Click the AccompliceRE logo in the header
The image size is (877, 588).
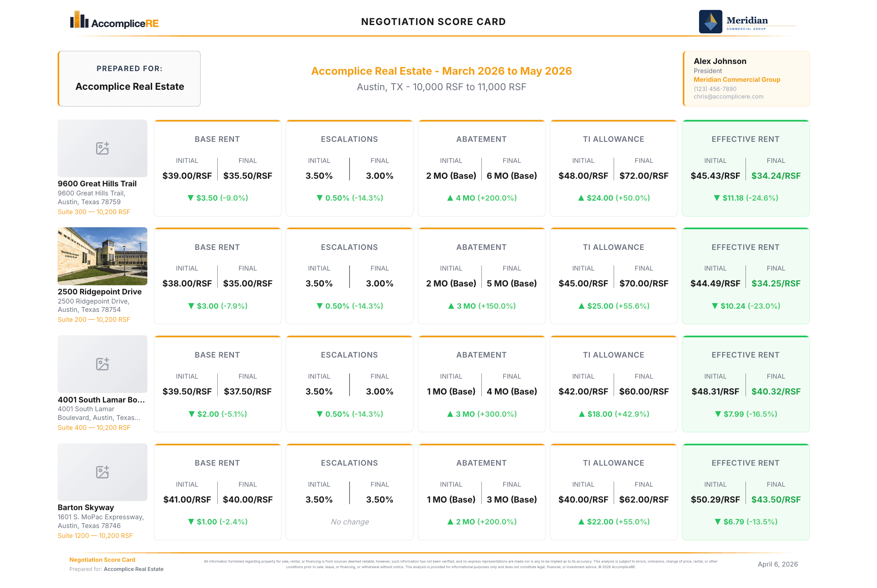pos(115,23)
